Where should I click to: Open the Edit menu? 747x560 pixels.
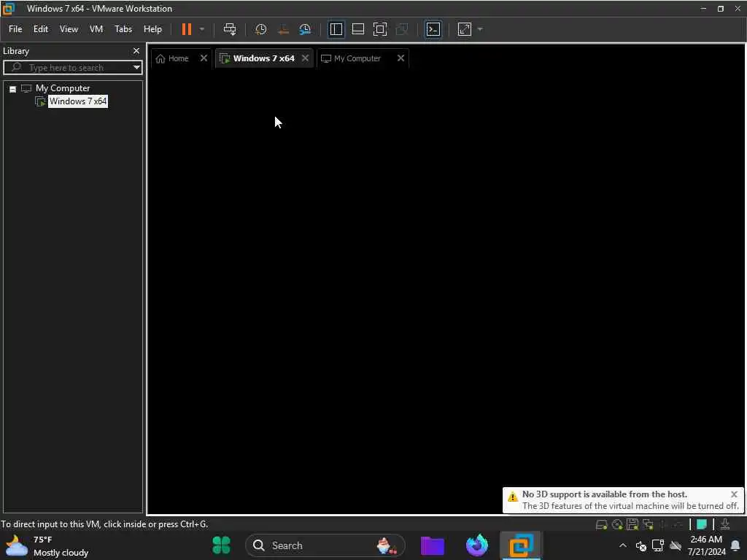tap(41, 29)
